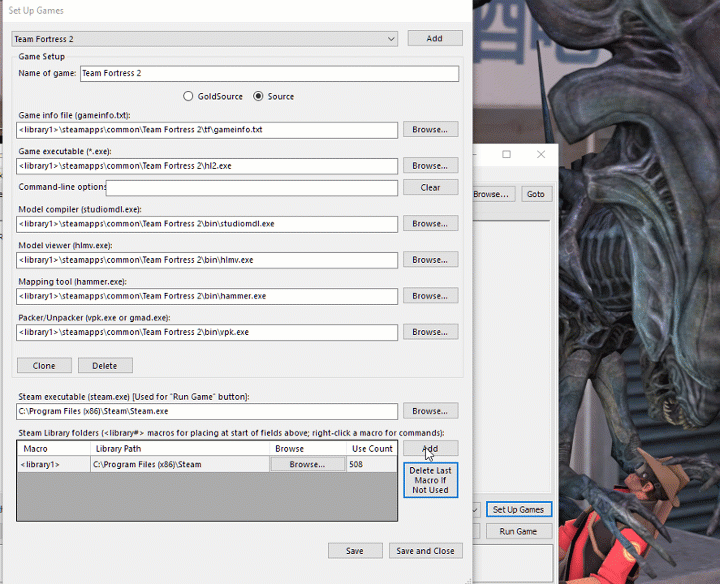The image size is (720, 584).
Task: Browse for the Game executable
Action: point(430,166)
